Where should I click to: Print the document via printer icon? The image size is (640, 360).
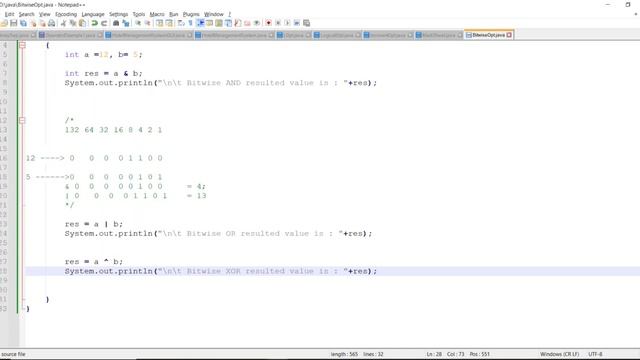click(x=52, y=23)
